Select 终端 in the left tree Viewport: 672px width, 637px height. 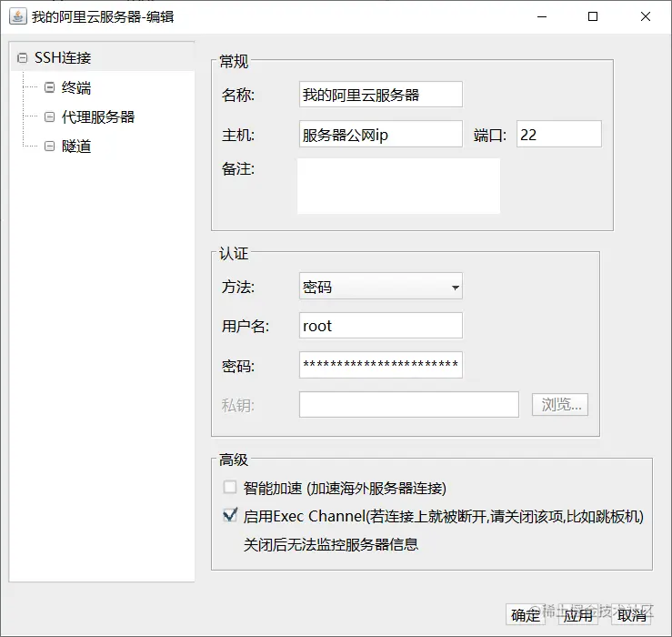click(76, 87)
